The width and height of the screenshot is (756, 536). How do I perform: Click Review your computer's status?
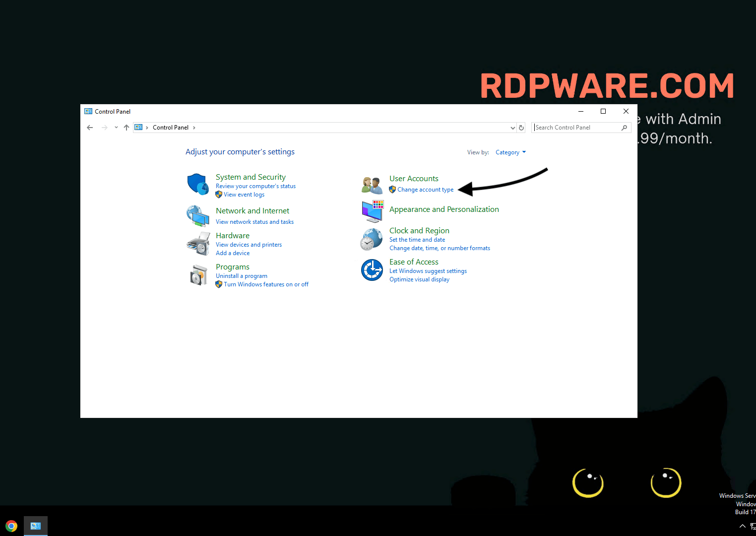coord(255,186)
